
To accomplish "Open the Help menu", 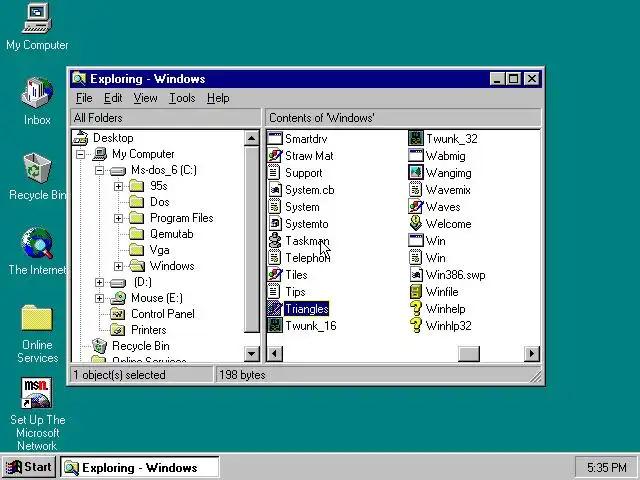I will pos(218,98).
